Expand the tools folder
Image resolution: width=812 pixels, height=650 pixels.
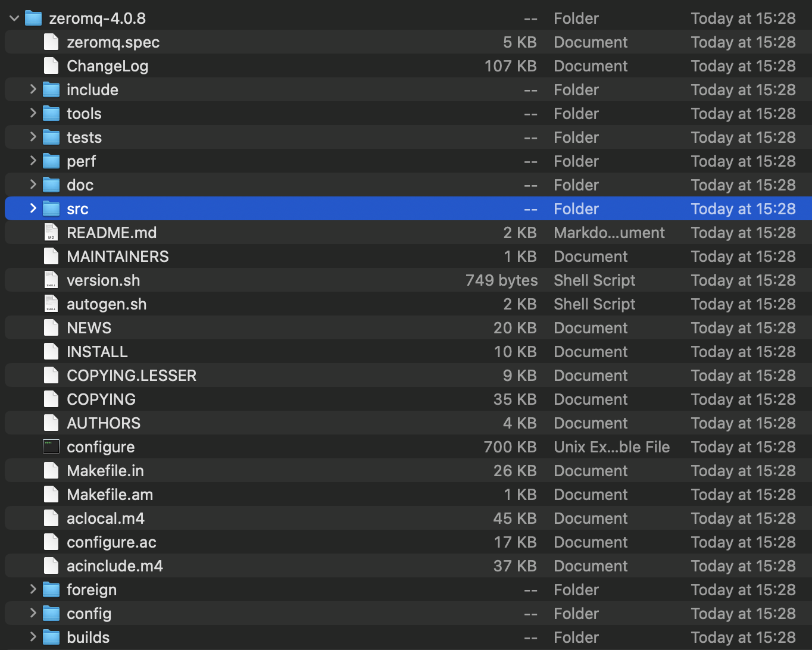[x=33, y=114]
